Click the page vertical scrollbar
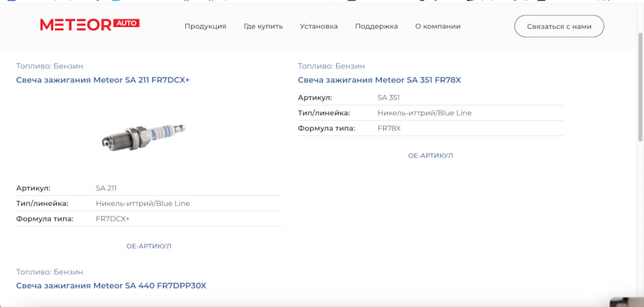Image resolution: width=644 pixels, height=307 pixels. 640,86
